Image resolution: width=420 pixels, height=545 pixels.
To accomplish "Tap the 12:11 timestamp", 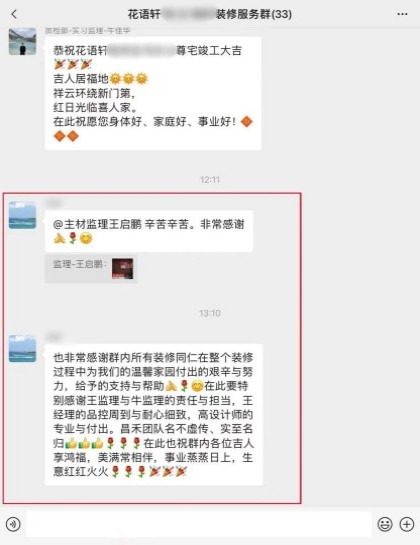I will point(210,180).
